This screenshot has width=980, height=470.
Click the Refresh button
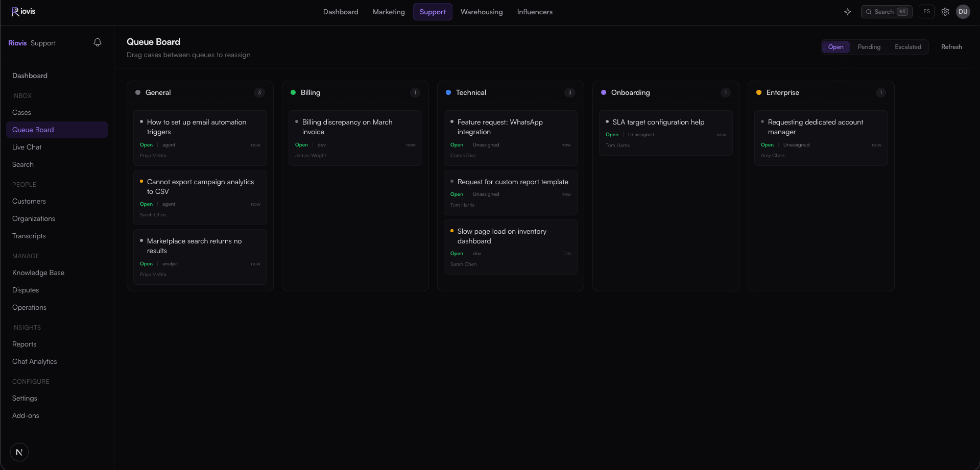[x=951, y=47]
